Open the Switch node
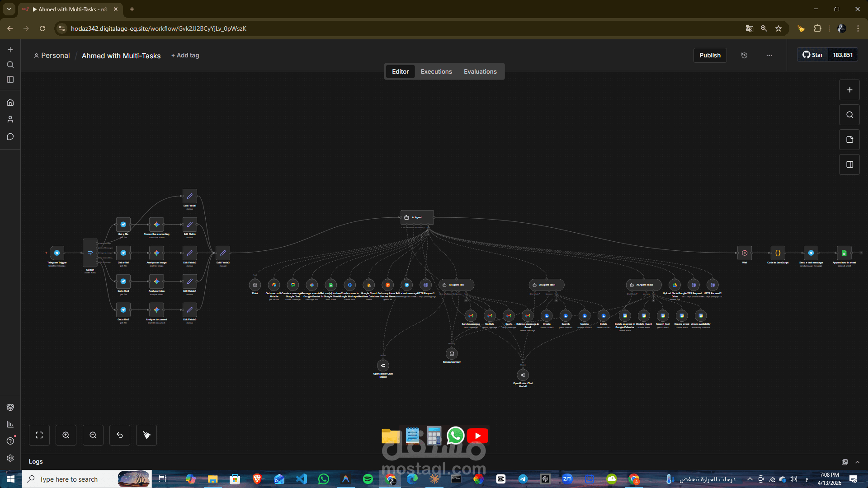The height and width of the screenshot is (488, 868). [x=90, y=253]
